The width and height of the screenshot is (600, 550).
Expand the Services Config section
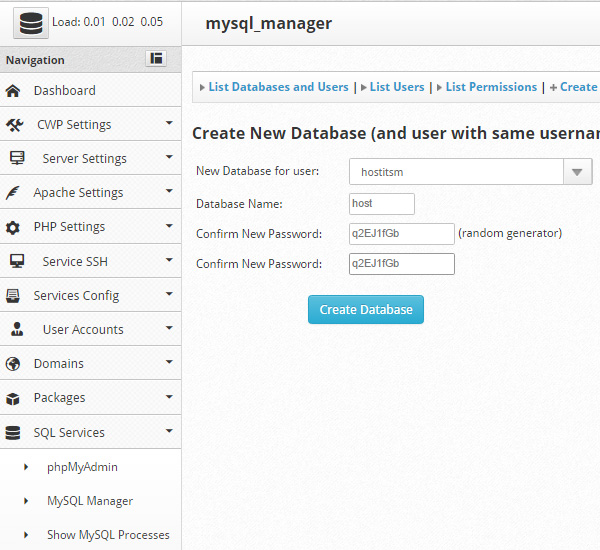coord(90,295)
